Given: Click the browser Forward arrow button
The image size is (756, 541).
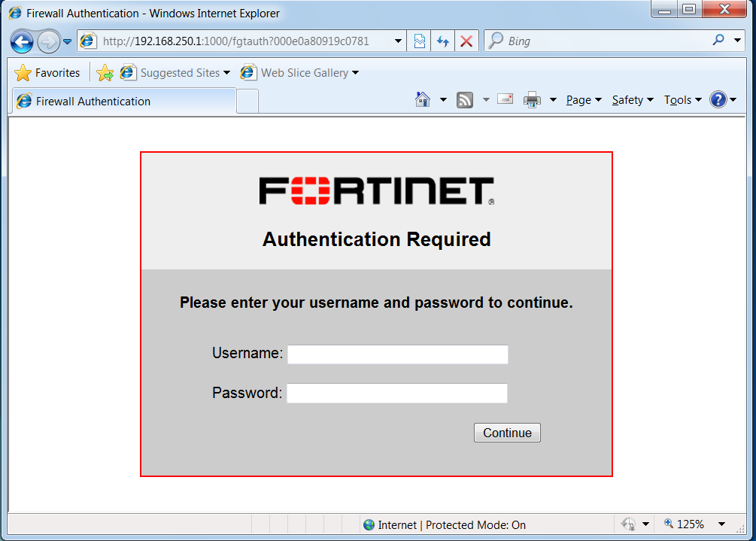Looking at the screenshot, I should (x=48, y=42).
